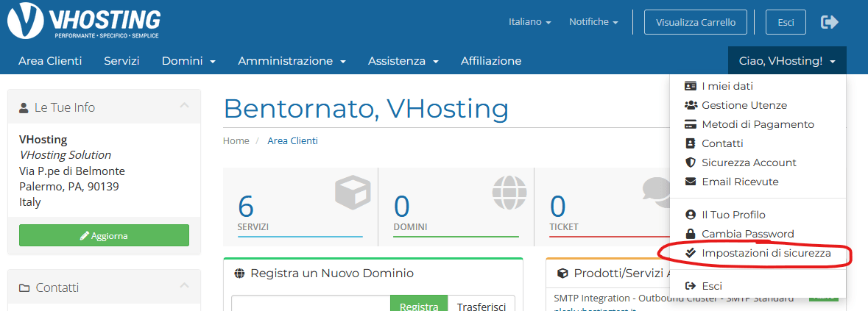Click the padlock icon beside Cambia Password

click(x=690, y=234)
